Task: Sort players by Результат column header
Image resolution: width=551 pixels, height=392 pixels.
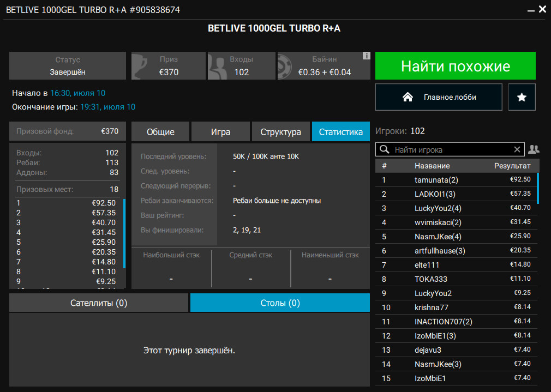Action: click(x=512, y=166)
